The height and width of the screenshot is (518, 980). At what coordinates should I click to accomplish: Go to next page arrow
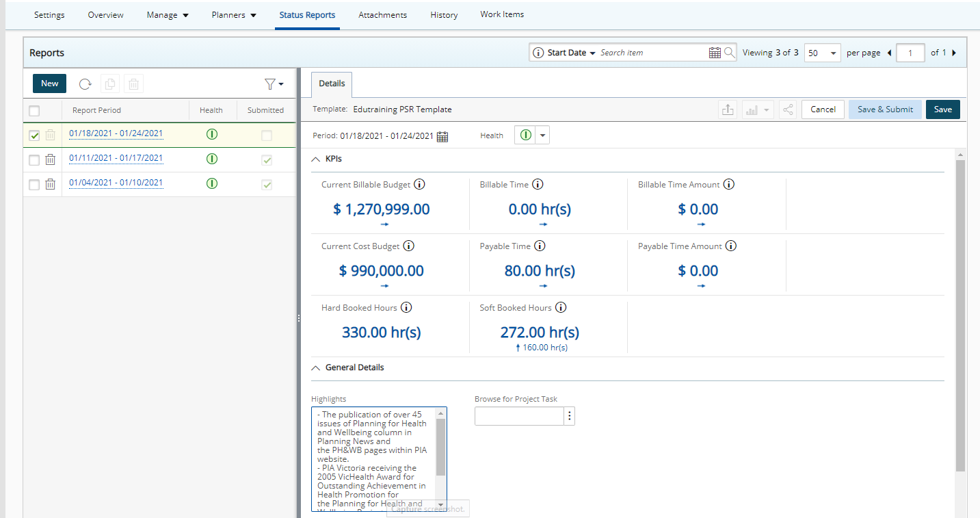coord(954,53)
